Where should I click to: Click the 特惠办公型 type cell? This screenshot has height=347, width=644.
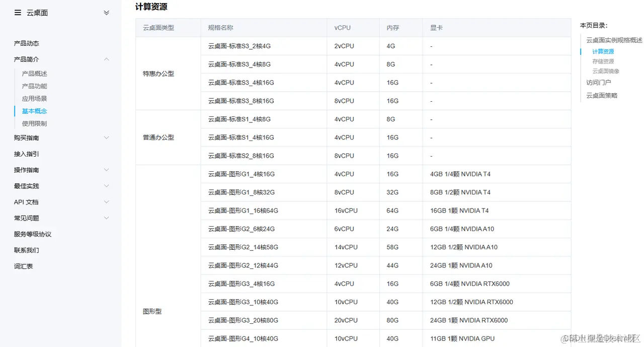tap(168, 74)
